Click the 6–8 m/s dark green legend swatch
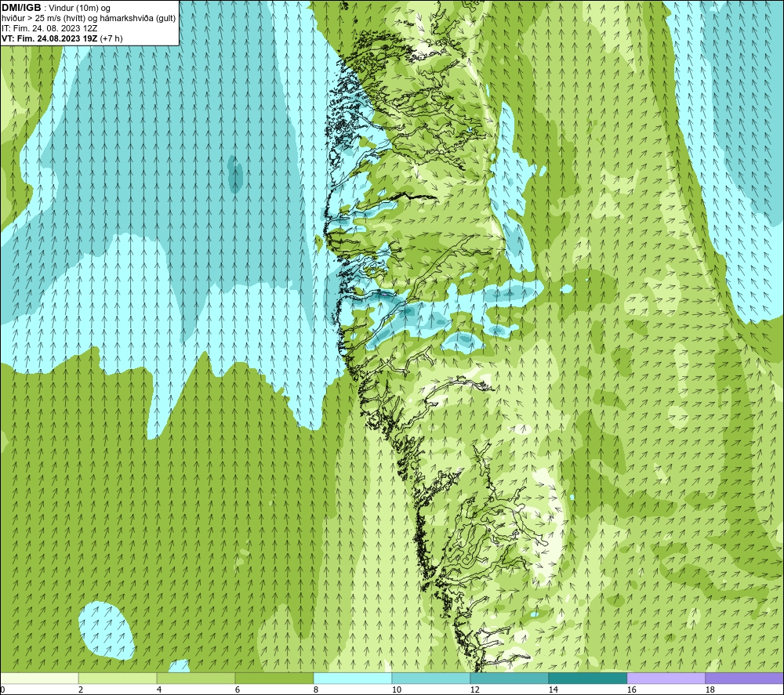This screenshot has width=784, height=695. (274, 679)
